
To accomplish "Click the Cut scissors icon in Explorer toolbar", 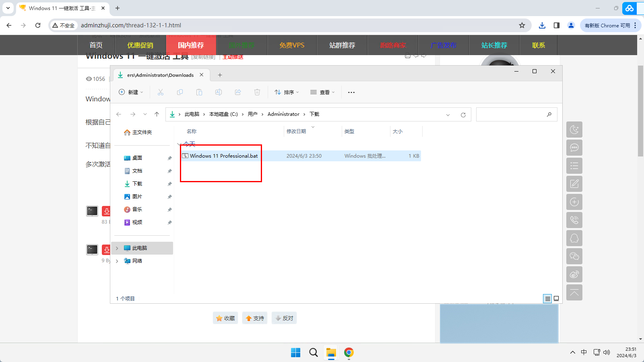I will click(161, 92).
